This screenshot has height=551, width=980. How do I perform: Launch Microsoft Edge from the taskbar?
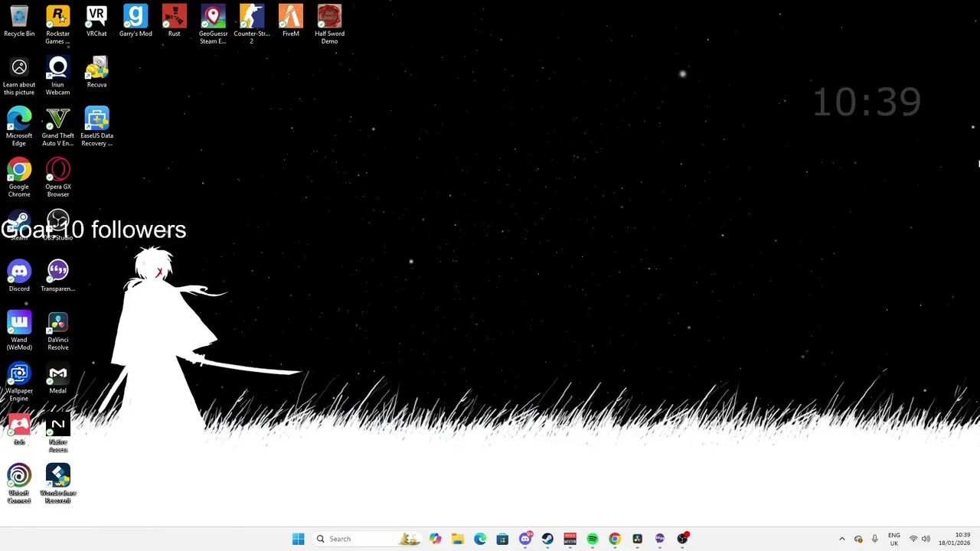tap(480, 539)
